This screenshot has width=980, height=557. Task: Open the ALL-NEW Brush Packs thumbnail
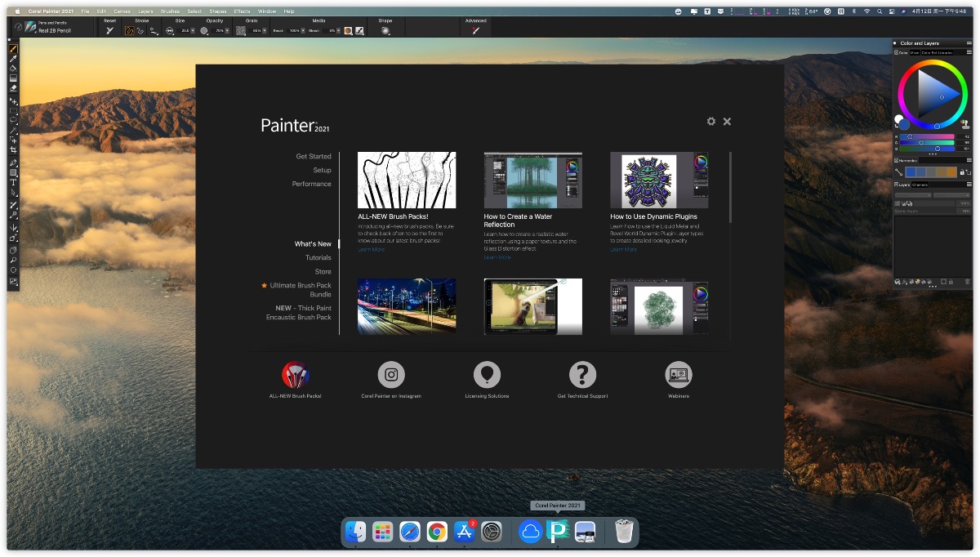(407, 180)
